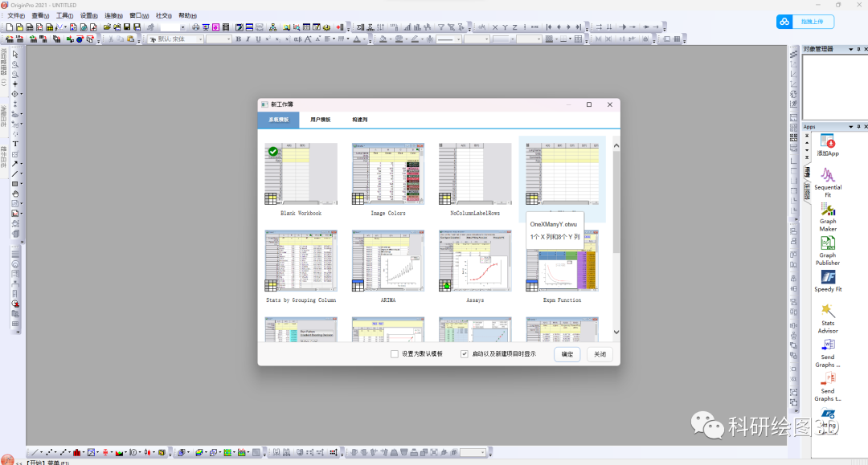Select the 系统模板 tab
Image resolution: width=868 pixels, height=465 pixels.
(x=278, y=120)
